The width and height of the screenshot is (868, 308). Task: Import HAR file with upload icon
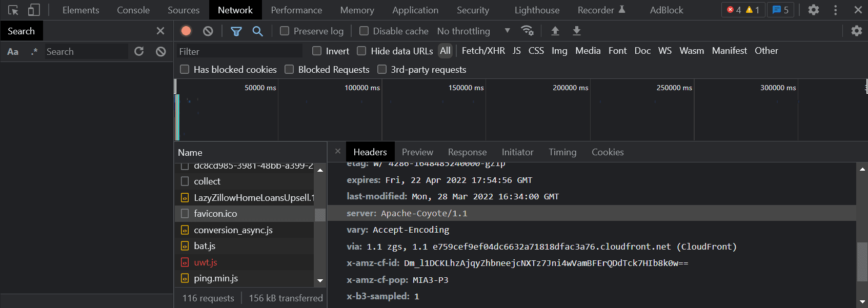tap(555, 31)
